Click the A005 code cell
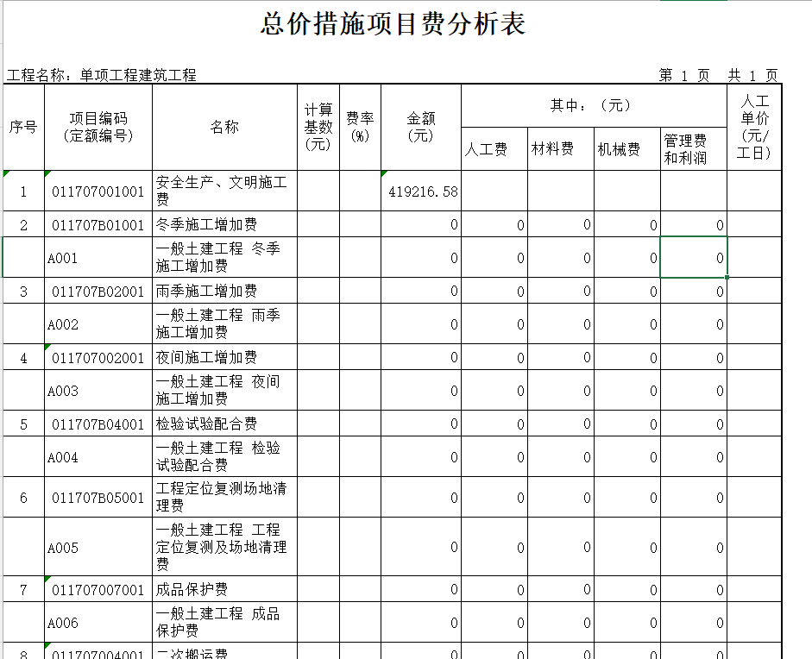 point(98,547)
